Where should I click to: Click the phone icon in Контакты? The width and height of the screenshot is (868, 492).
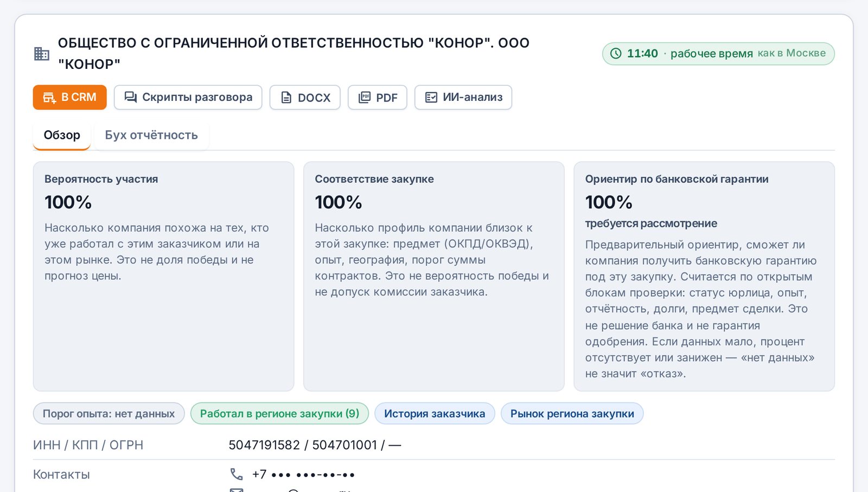click(237, 474)
